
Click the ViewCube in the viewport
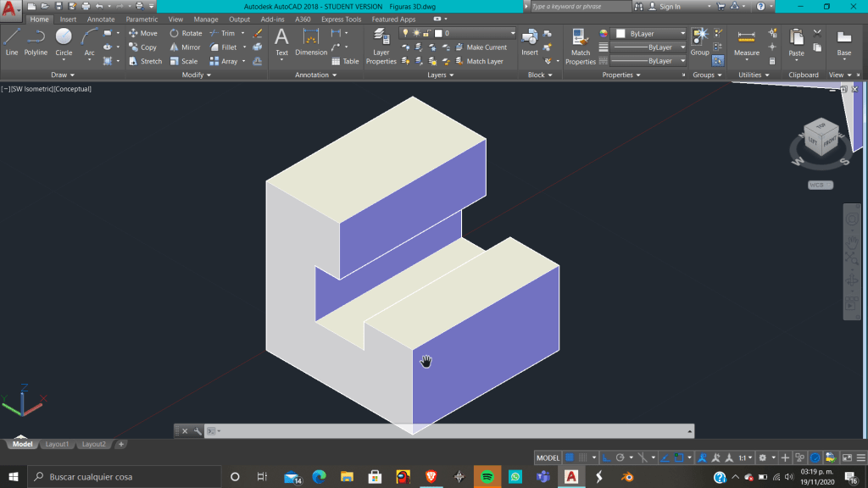(x=821, y=138)
